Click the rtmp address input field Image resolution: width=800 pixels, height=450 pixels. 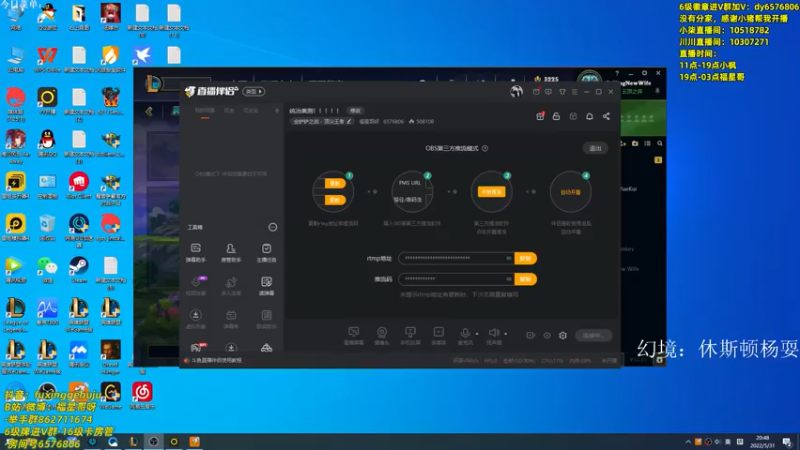pos(456,258)
